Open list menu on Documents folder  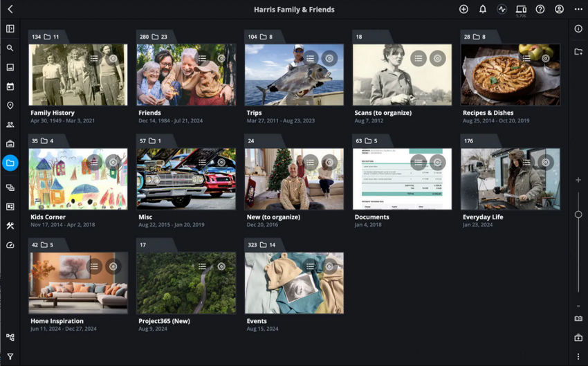tap(418, 163)
